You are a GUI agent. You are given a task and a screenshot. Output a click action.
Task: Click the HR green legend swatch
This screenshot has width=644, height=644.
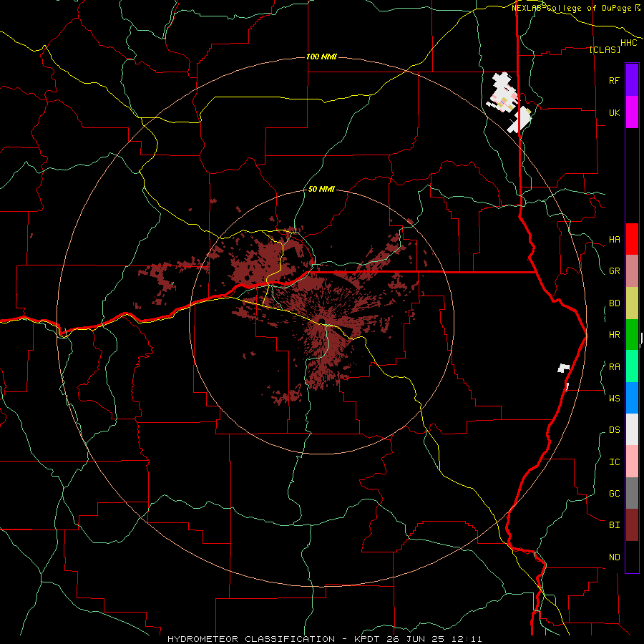pyautogui.click(x=632, y=335)
